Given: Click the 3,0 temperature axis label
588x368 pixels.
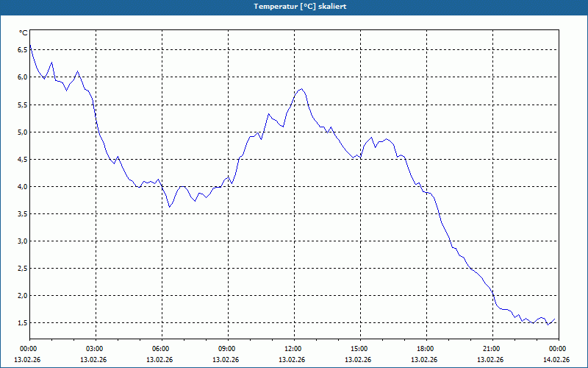Looking at the screenshot, I should pos(23,241).
